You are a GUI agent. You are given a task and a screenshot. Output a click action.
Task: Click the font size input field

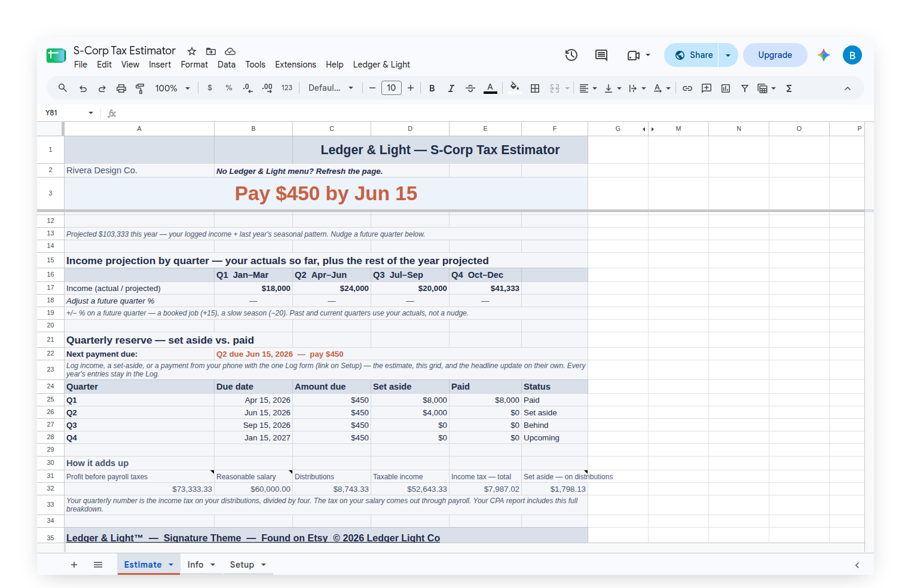[x=392, y=88]
